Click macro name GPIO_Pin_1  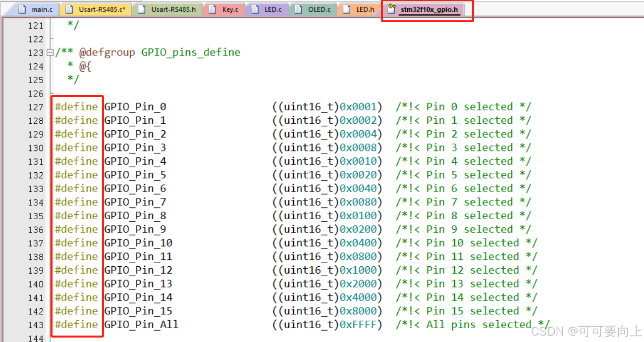point(135,120)
